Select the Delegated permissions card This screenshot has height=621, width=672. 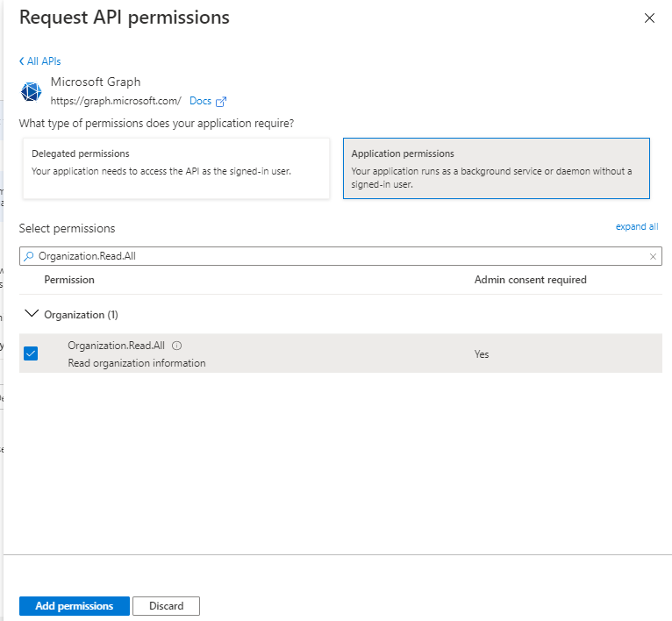click(x=176, y=168)
